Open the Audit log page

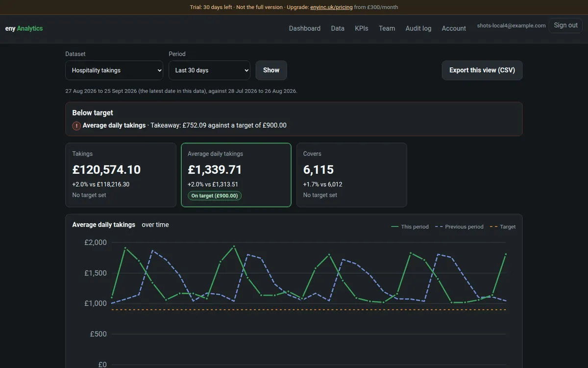418,28
